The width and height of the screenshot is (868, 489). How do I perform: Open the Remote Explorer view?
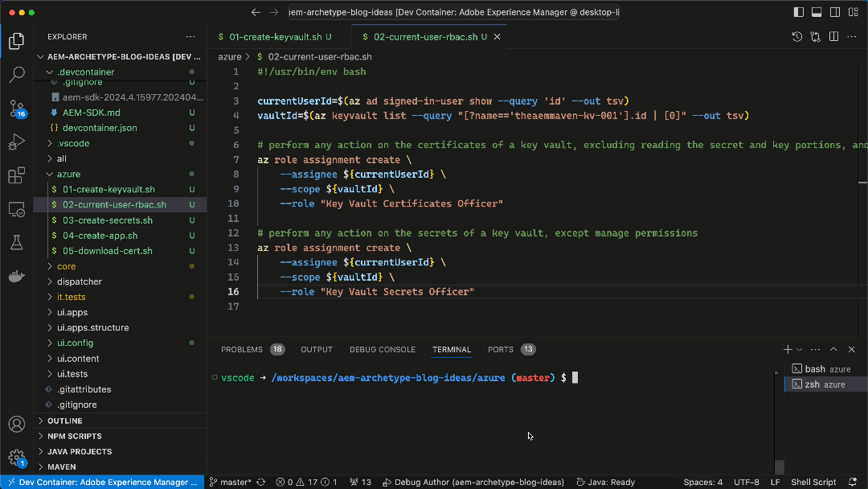tap(18, 209)
